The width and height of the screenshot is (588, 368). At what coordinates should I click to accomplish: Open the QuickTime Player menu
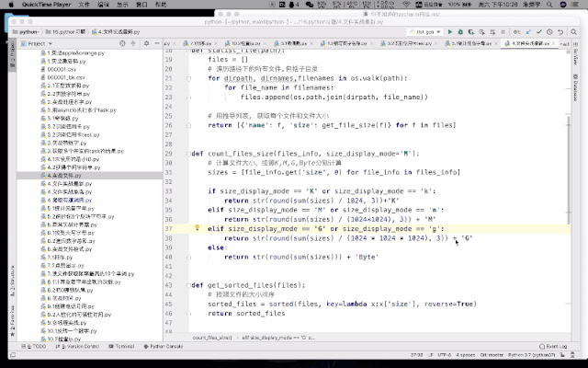pyautogui.click(x=47, y=5)
